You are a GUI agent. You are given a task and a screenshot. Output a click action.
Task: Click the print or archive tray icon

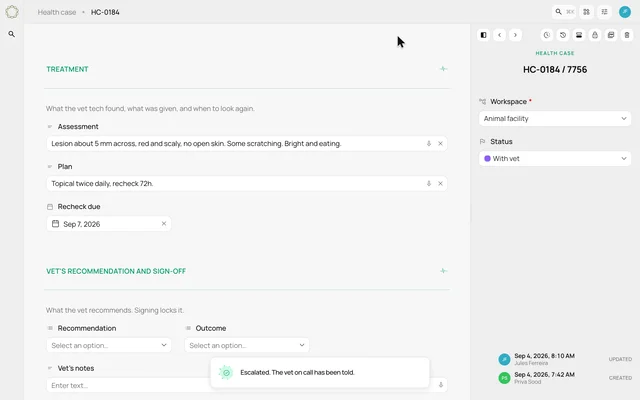(579, 35)
